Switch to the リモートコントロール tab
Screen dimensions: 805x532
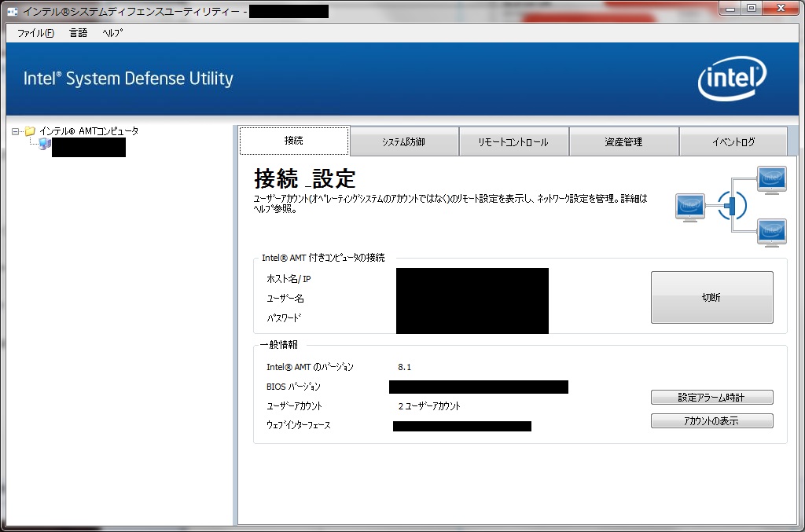click(x=513, y=141)
